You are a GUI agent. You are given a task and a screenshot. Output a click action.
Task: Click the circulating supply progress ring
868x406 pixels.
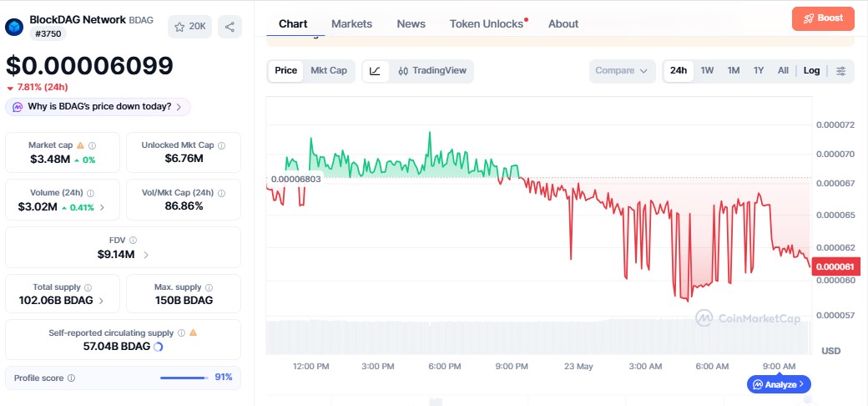click(x=158, y=347)
